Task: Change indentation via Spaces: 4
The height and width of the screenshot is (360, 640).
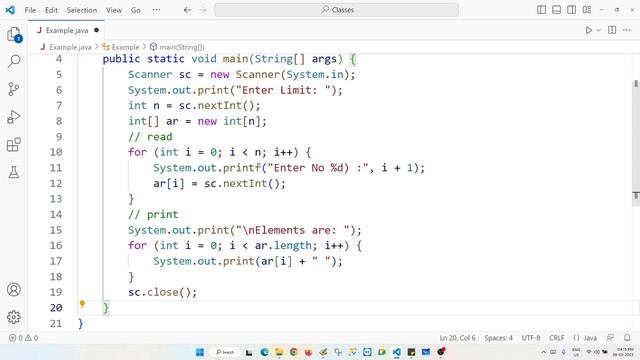Action: pos(498,338)
